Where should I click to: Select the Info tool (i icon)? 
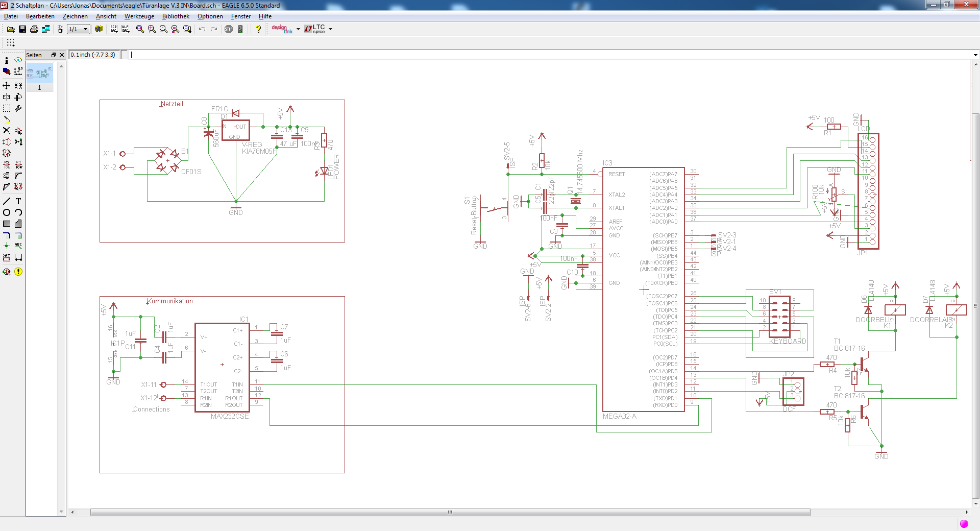[7, 60]
